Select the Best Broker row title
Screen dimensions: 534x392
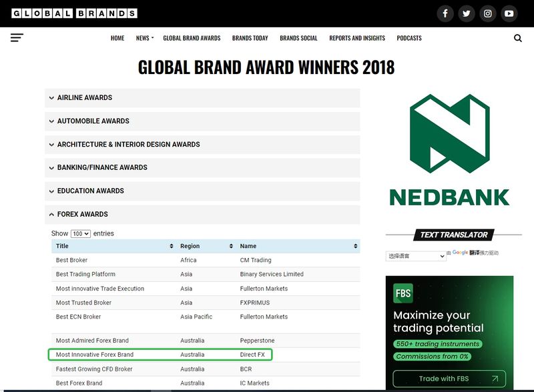coord(71,260)
